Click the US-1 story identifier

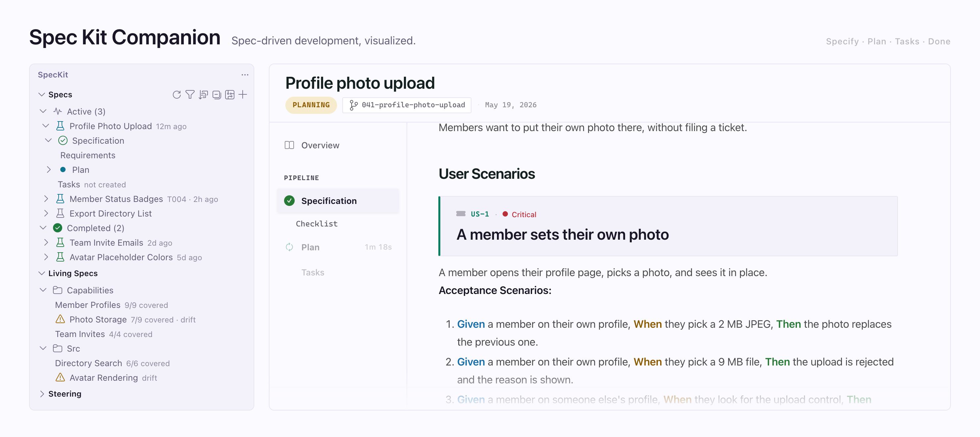click(480, 214)
